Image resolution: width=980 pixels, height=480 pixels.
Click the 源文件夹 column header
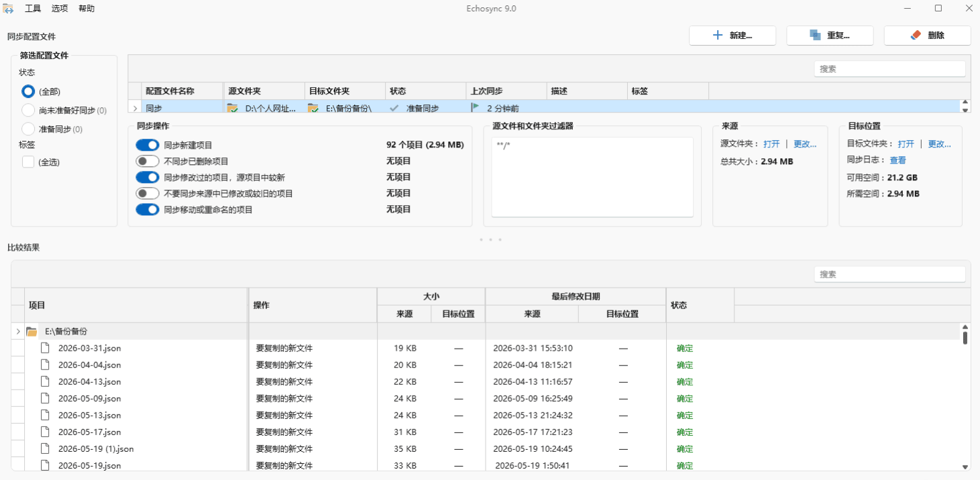(264, 91)
